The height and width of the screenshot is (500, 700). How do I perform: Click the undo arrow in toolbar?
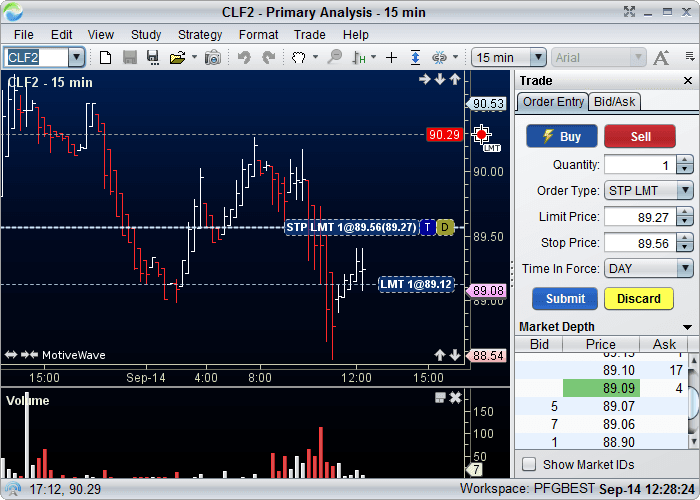click(x=243, y=58)
